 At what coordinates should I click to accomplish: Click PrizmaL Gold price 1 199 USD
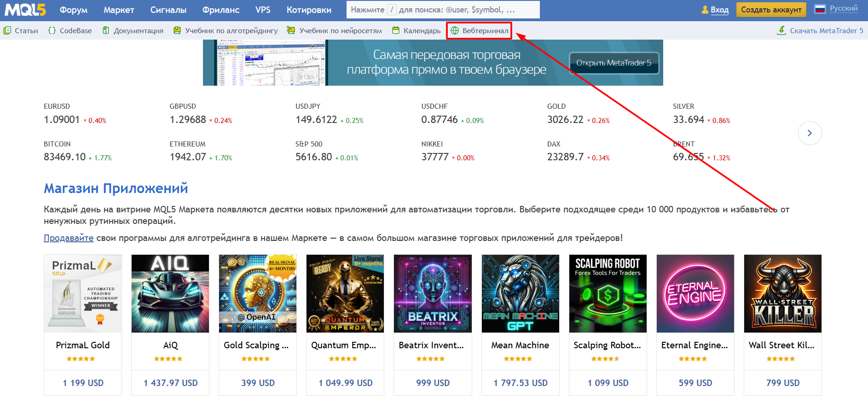[x=83, y=383]
